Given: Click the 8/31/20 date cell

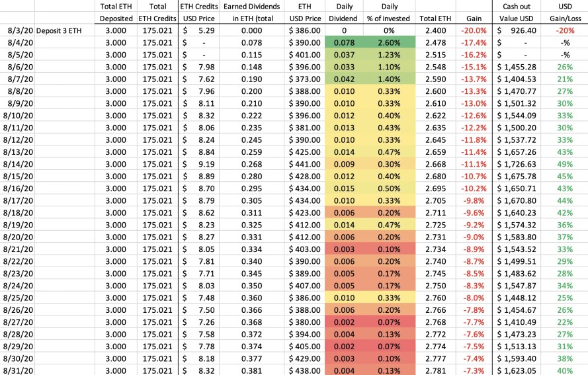Looking at the screenshot, I should pos(17,370).
